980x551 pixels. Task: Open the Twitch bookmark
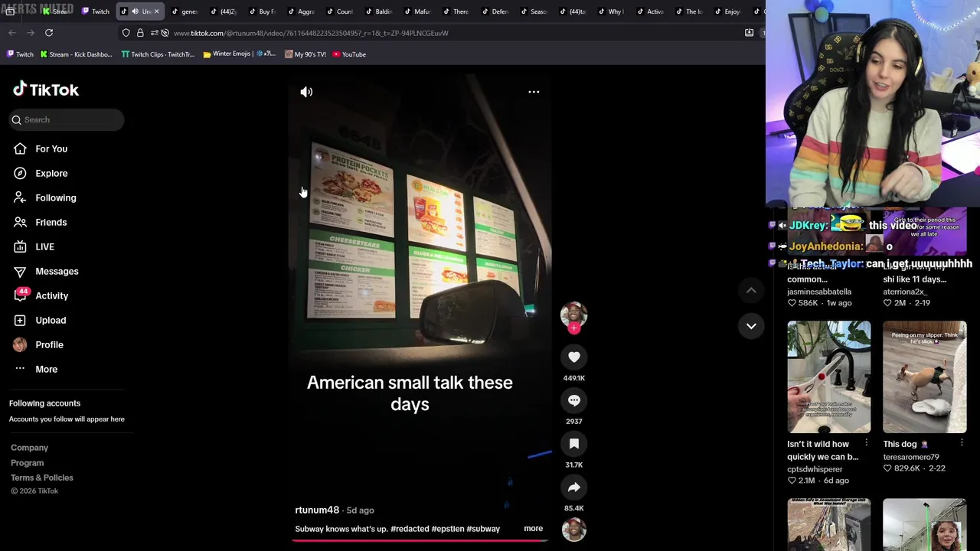click(x=20, y=54)
